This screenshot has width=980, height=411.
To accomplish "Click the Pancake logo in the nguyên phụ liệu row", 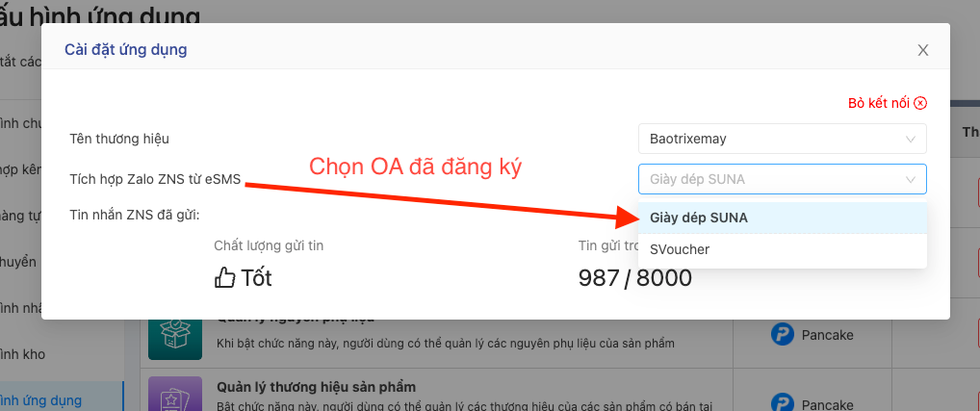I will point(782,335).
